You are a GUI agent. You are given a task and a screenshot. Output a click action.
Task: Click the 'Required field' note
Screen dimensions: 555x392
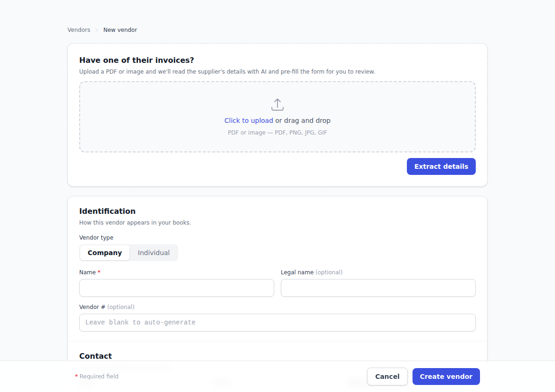coord(97,377)
